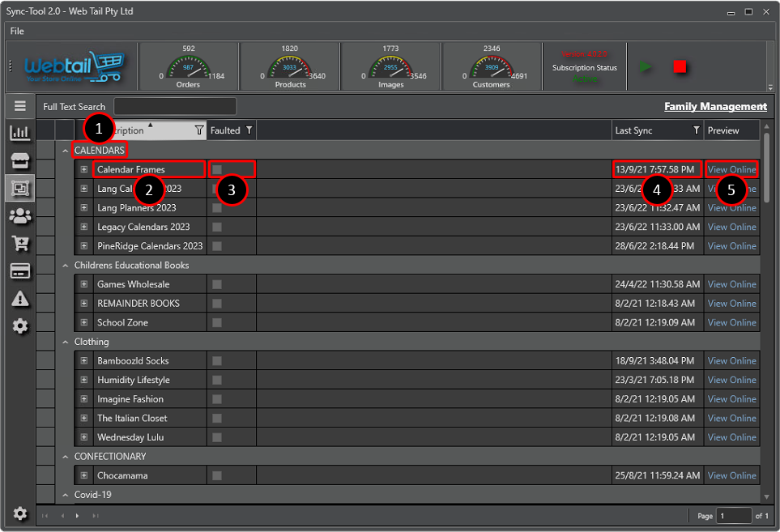Click the red stop sync button

680,67
